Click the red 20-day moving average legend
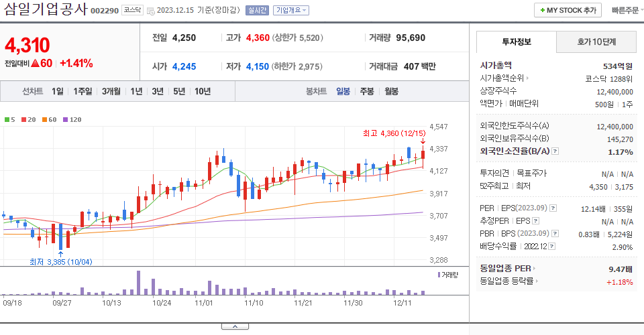The height and width of the screenshot is (335, 644). click(x=29, y=120)
